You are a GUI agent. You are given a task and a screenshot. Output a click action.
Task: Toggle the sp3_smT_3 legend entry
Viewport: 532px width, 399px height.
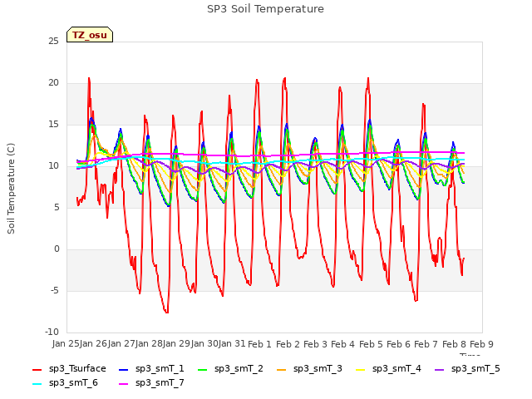[x=309, y=369]
